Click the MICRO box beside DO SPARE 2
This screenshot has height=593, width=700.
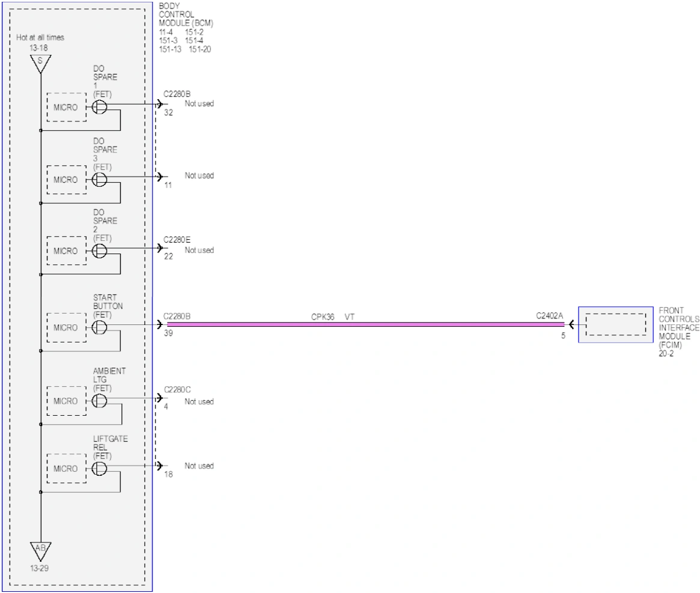pyautogui.click(x=67, y=251)
